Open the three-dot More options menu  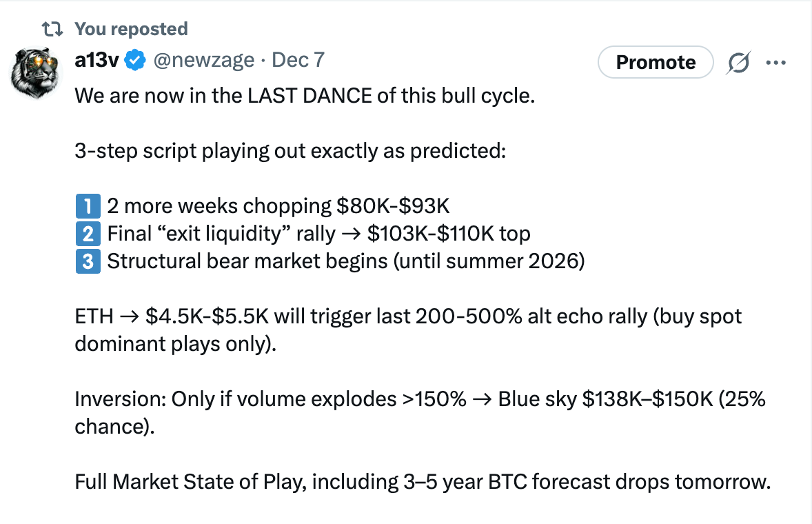tap(775, 63)
